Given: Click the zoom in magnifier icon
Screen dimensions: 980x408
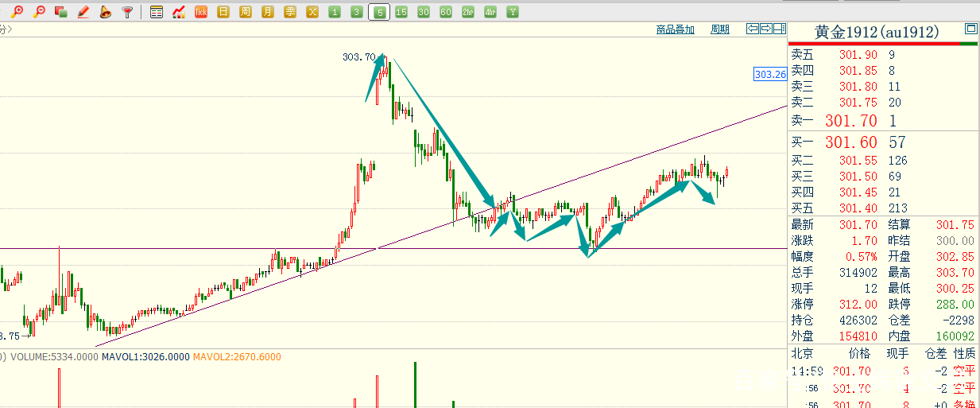Looking at the screenshot, I should click(x=17, y=12).
